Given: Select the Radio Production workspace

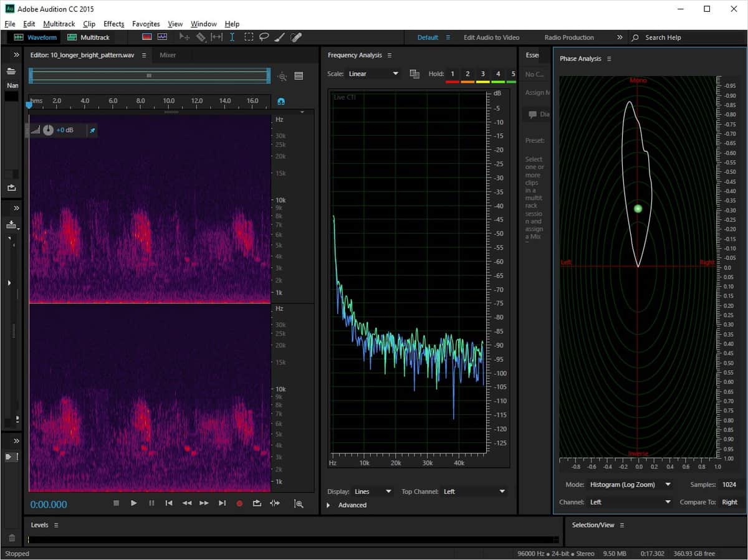Looking at the screenshot, I should (x=569, y=37).
